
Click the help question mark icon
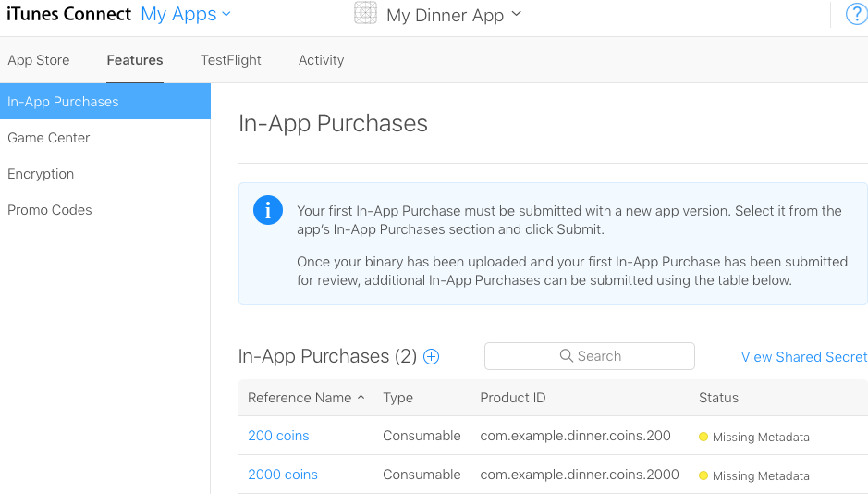(857, 15)
